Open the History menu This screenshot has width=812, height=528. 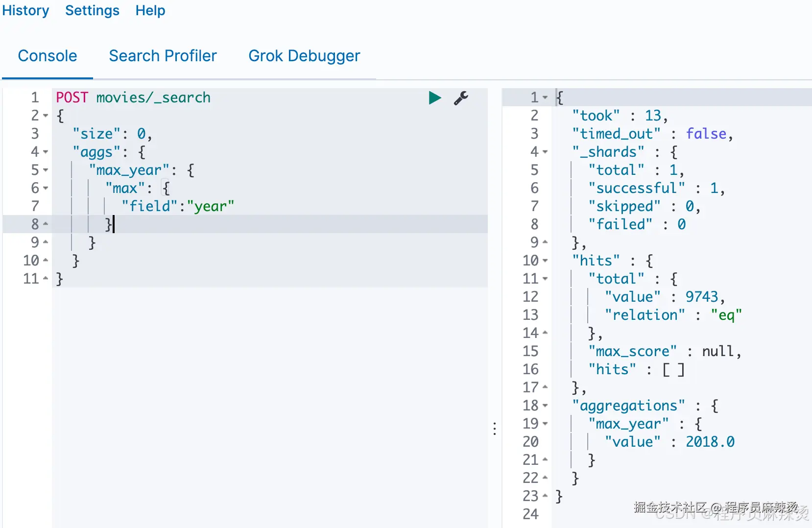(x=25, y=10)
